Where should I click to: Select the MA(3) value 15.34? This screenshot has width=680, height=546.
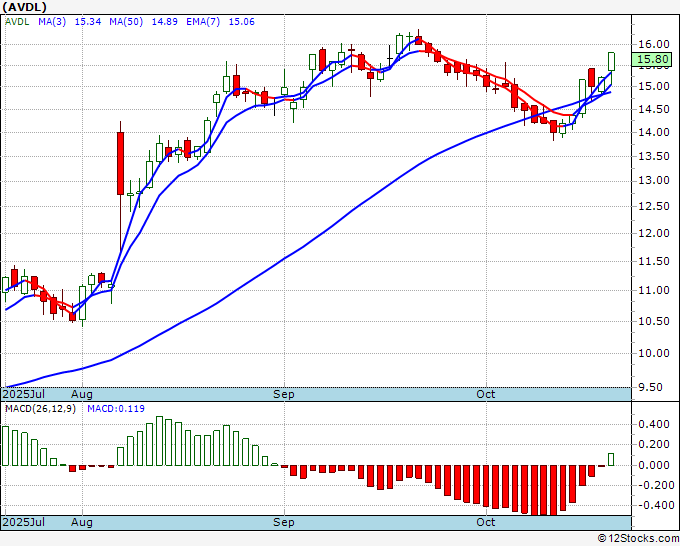pyautogui.click(x=88, y=22)
